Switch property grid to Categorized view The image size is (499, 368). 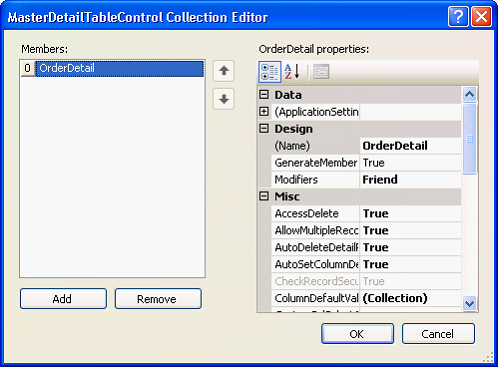point(270,72)
